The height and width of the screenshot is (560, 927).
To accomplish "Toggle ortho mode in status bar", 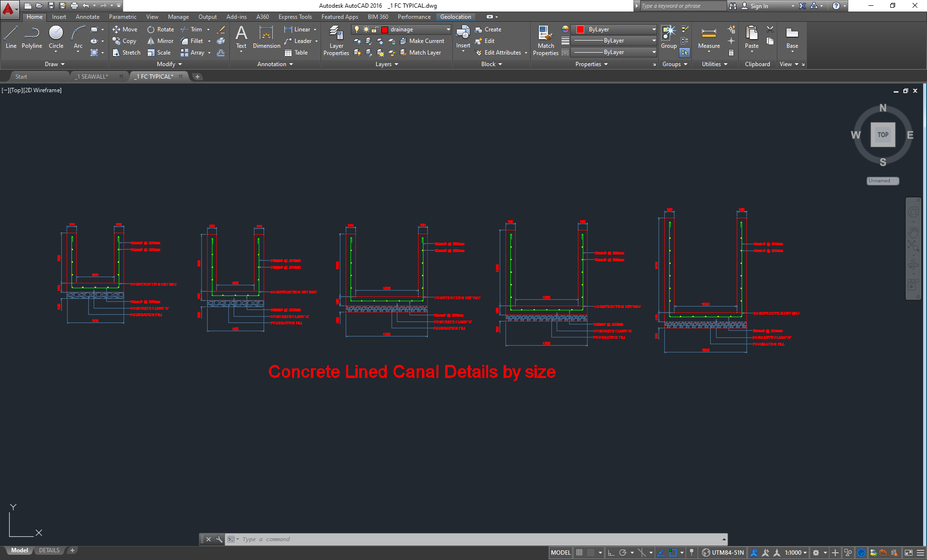I will pyautogui.click(x=611, y=553).
